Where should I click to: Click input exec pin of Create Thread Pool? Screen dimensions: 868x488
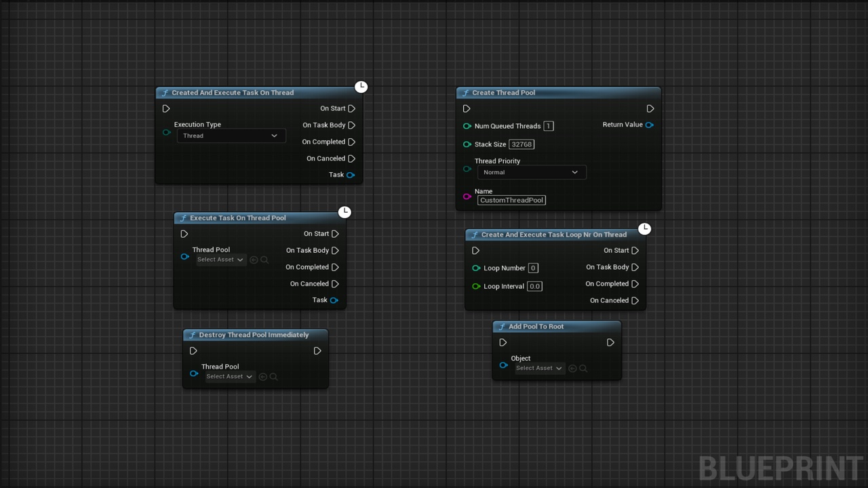pyautogui.click(x=467, y=108)
